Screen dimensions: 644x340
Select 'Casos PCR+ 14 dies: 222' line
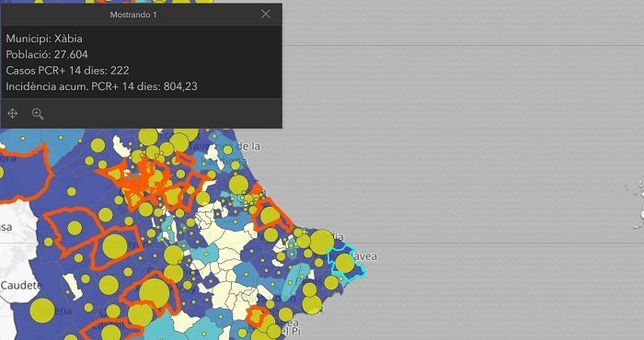pyautogui.click(x=68, y=71)
